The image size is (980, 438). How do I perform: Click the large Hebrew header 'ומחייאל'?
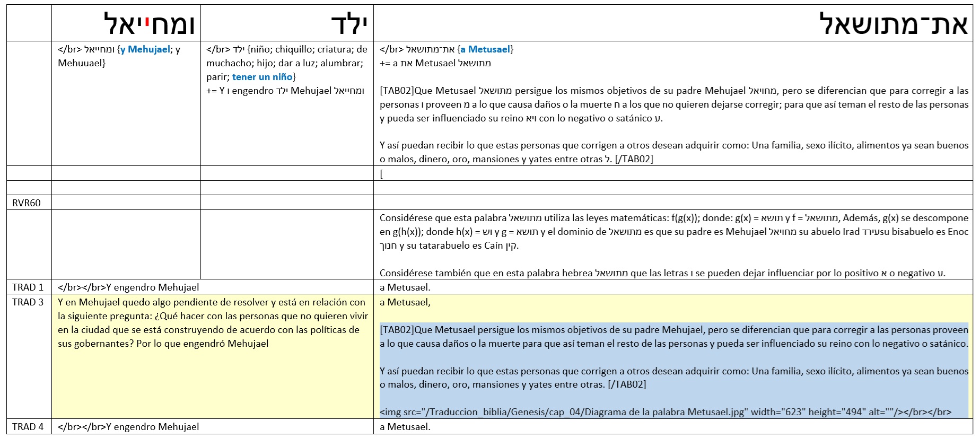[x=150, y=24]
